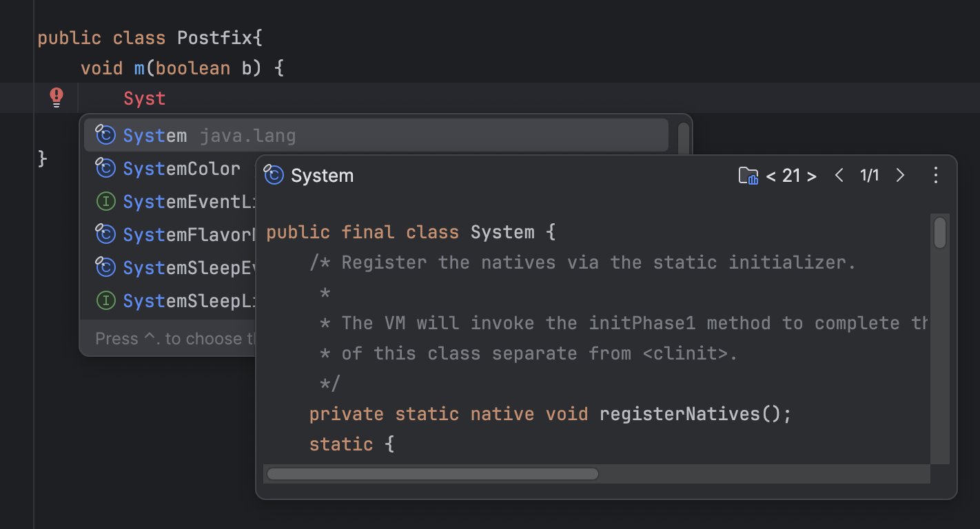Click the back chevron beside the 1/1 indicator
This screenshot has width=980, height=529.
[839, 176]
